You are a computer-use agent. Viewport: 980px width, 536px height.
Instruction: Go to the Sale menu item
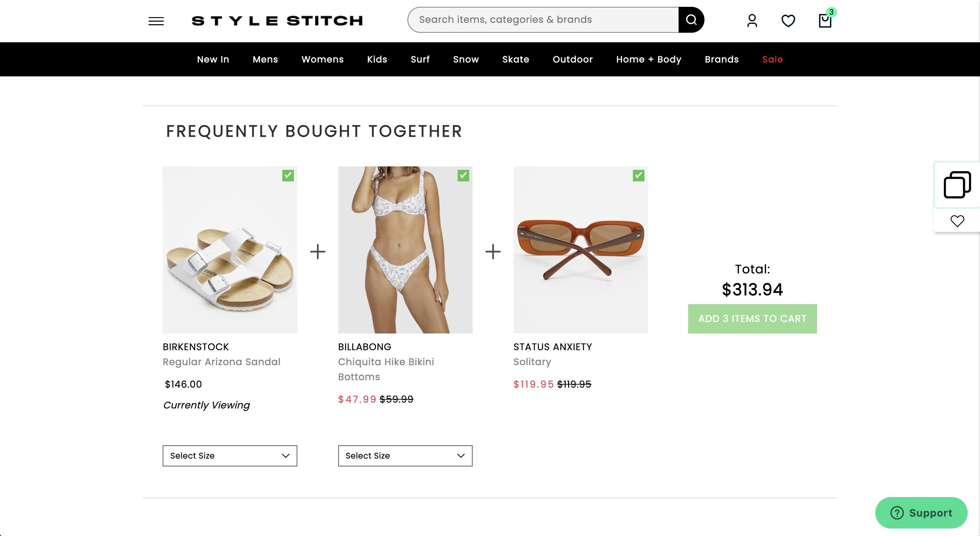[x=772, y=59]
